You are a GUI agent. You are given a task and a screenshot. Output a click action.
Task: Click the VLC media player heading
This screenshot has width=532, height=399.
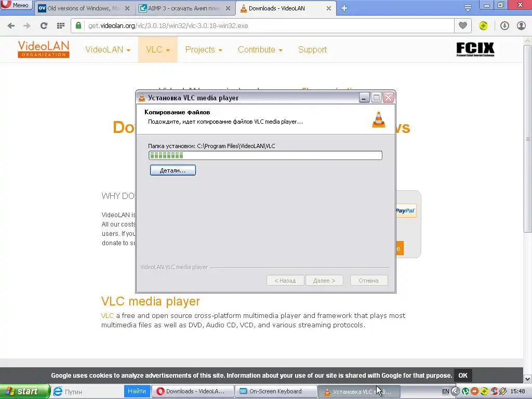coord(151,301)
